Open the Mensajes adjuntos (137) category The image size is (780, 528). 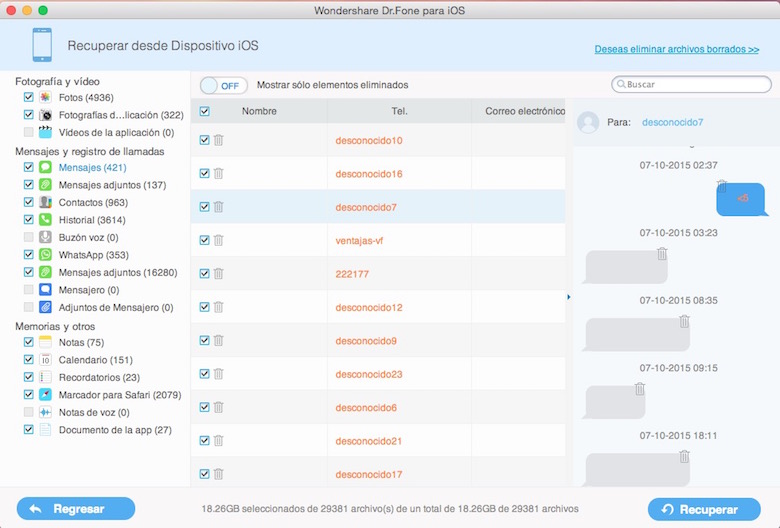click(112, 185)
